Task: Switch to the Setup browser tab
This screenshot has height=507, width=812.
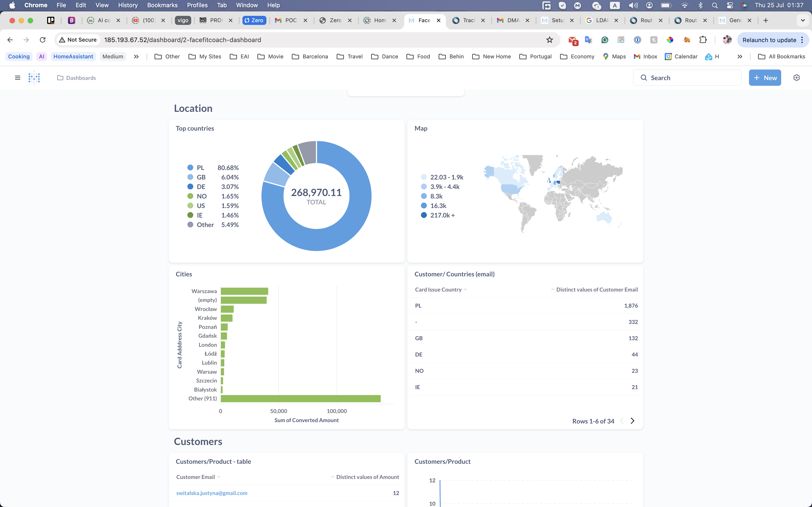Action: [557, 20]
